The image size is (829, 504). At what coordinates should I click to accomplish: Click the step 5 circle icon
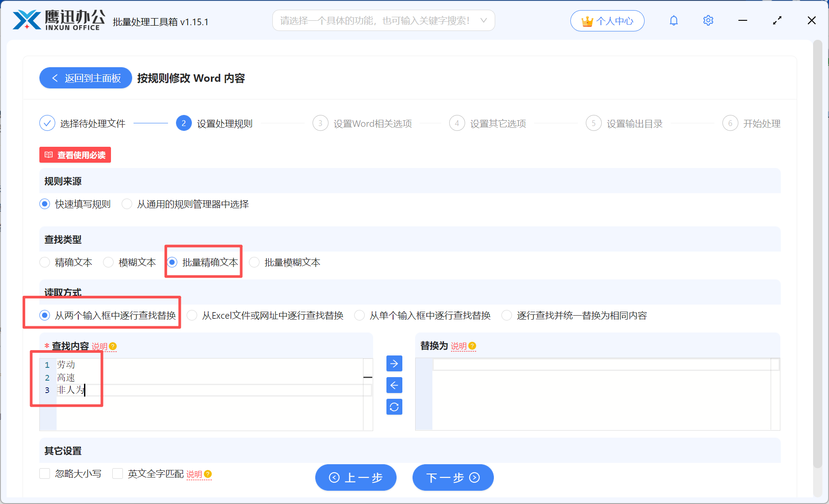point(594,123)
